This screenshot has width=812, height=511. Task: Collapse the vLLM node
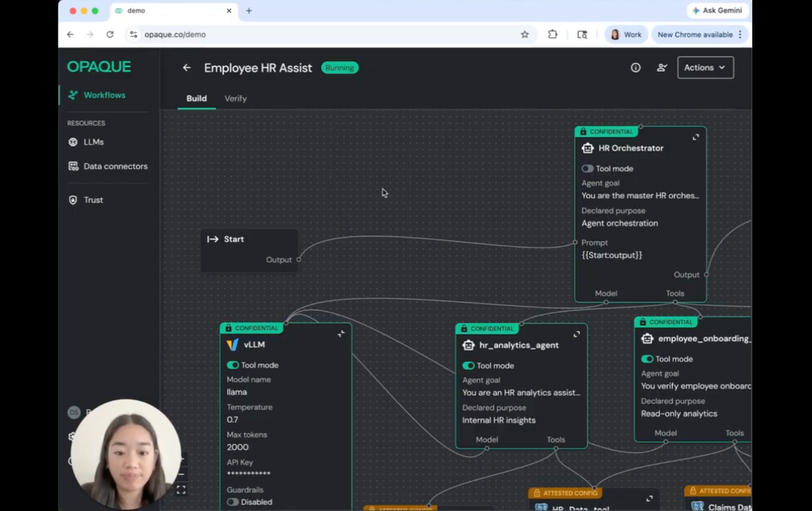click(x=341, y=334)
